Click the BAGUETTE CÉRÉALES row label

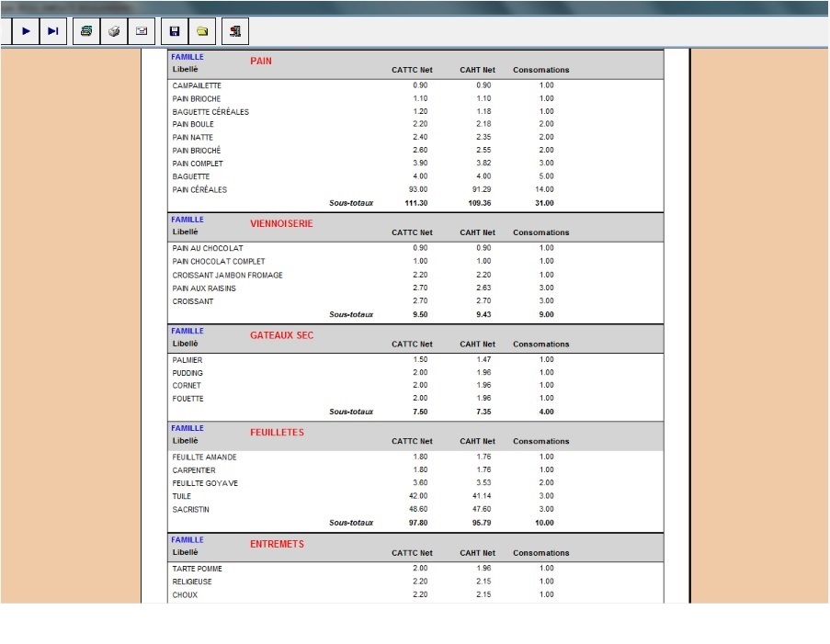[210, 112]
